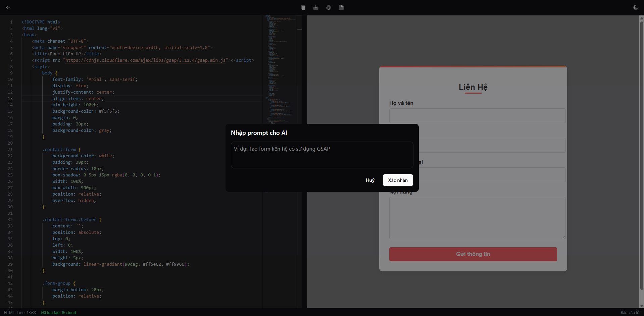Image resolution: width=644 pixels, height=316 pixels.
Task: Click the 'Liên Hệ' heading in the preview
Action: coord(473,87)
